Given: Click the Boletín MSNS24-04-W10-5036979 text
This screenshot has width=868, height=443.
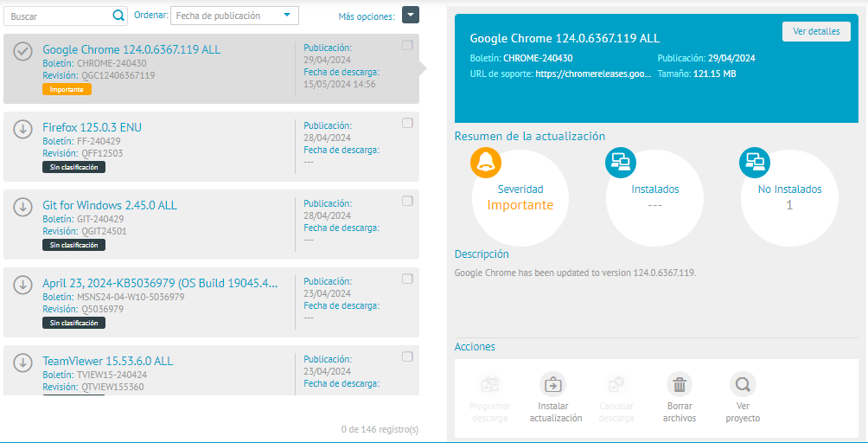Looking at the screenshot, I should tap(113, 298).
